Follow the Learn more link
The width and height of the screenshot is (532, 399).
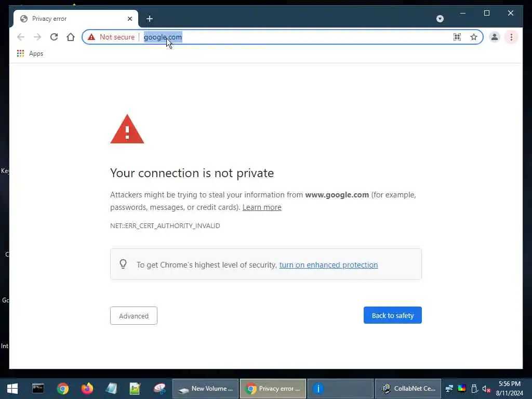262,207
